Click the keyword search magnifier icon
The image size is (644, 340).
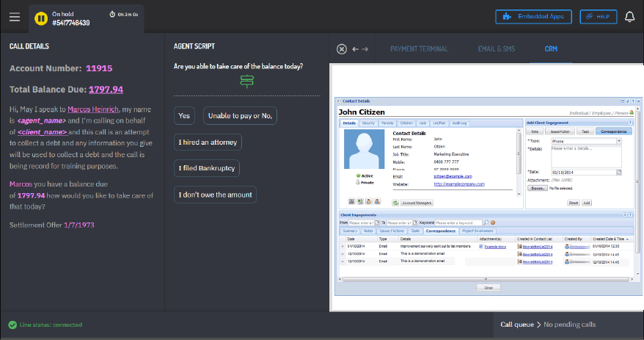tap(486, 223)
